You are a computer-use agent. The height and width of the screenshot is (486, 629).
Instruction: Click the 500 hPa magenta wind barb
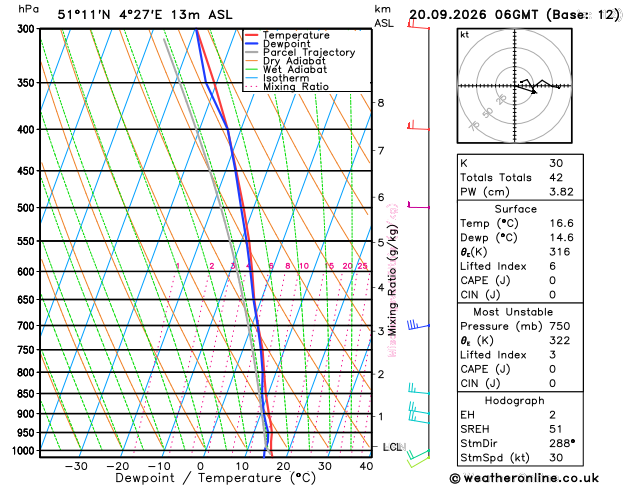coord(418,205)
